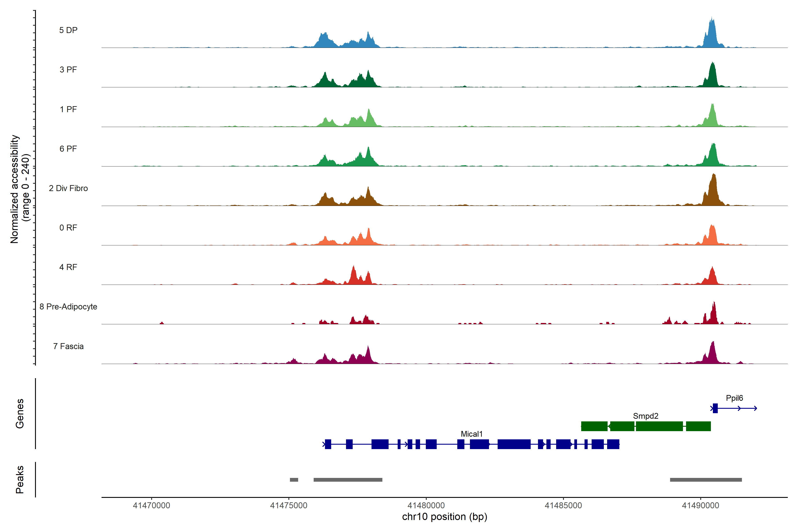Click the 7 Fascia track label
Screen dimensions: 798x532
pyautogui.click(x=68, y=346)
